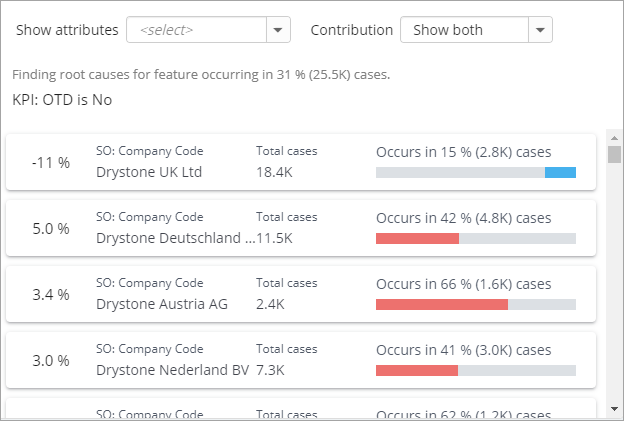
Task: Click the -11 % contribution value
Action: pyautogui.click(x=51, y=162)
